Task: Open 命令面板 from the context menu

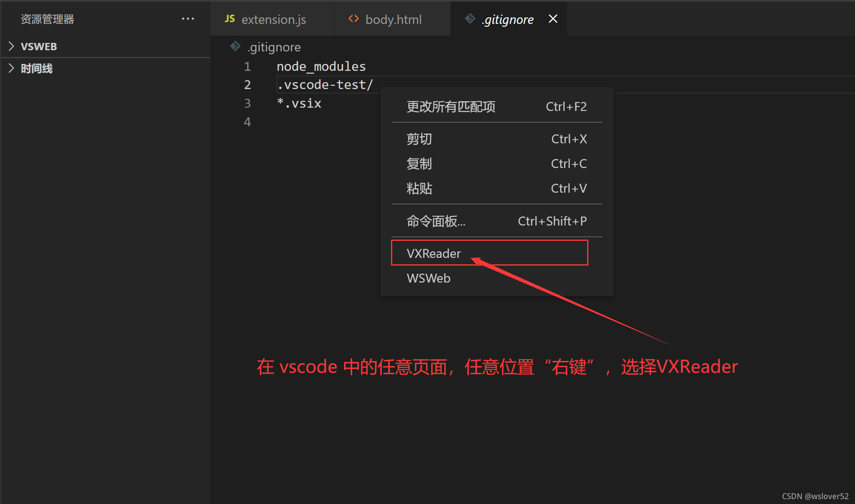Action: click(x=436, y=221)
